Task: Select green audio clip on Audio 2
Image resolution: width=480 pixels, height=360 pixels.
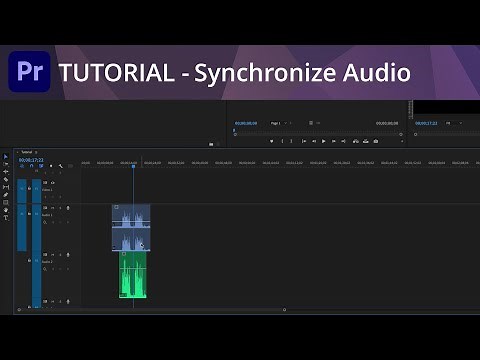Action: click(133, 275)
